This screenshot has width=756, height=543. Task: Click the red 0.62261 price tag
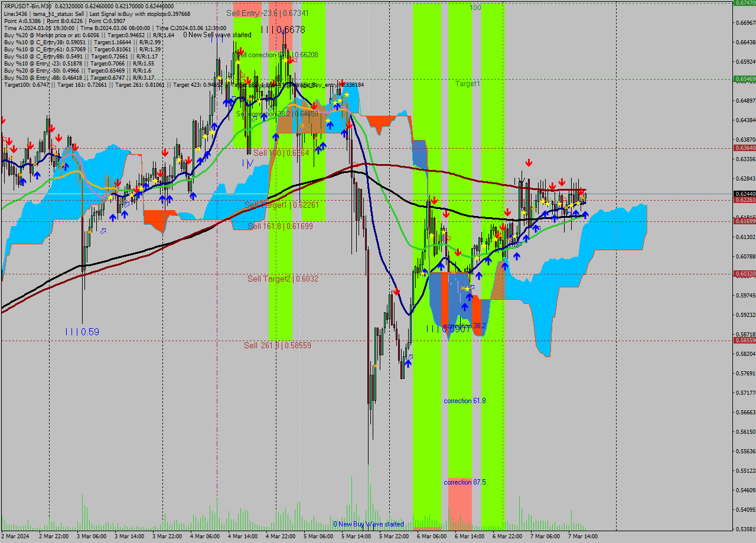click(744, 200)
